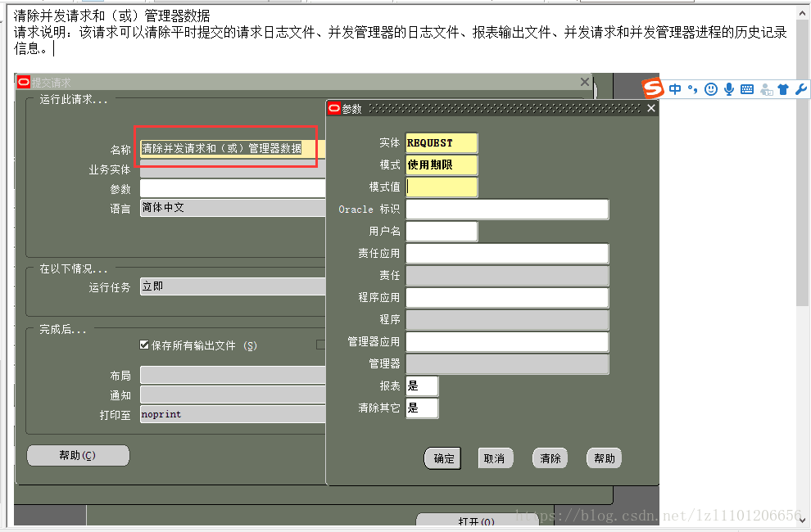Image resolution: width=811 pixels, height=532 pixels.
Task: Click the 清除 button to clear parameters
Action: click(550, 458)
